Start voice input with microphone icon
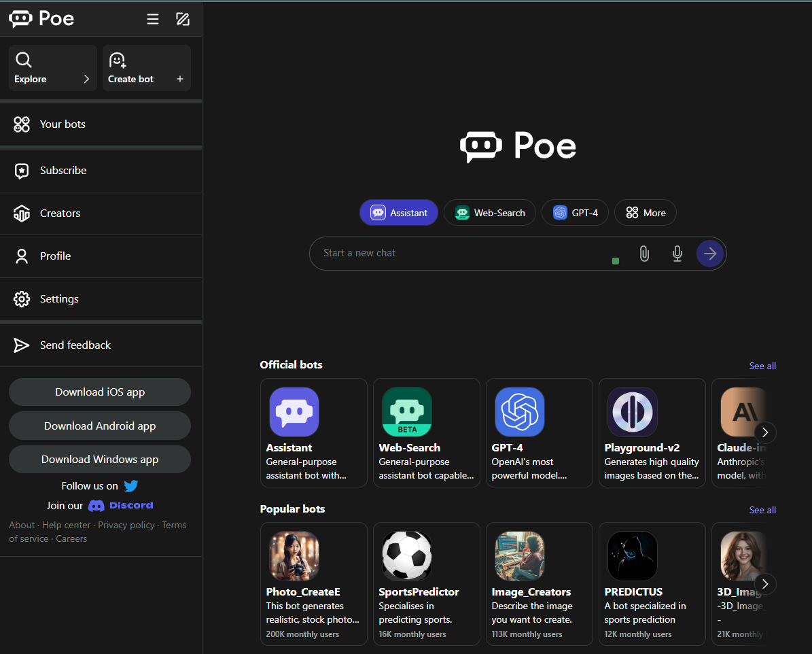Screen dimensions: 812x654 tap(677, 254)
